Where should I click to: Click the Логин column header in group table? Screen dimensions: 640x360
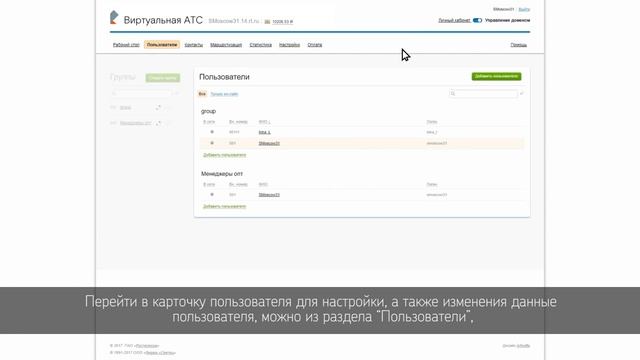pos(432,122)
